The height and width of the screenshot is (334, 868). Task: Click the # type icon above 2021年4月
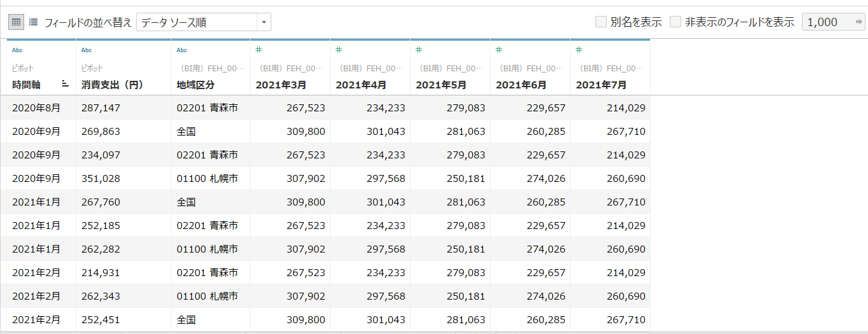point(339,50)
